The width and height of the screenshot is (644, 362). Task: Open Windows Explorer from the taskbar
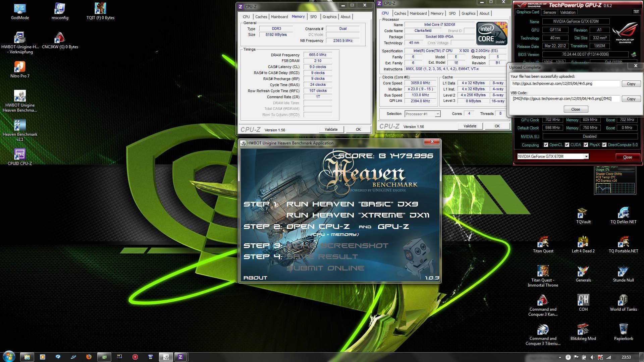tap(27, 357)
